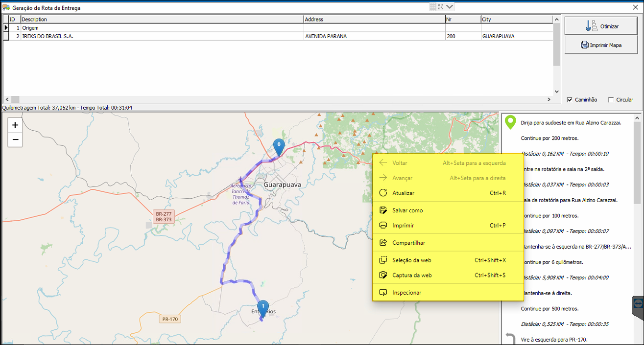This screenshot has height=345, width=644.
Task: Choose Inspecionar from context menu
Action: [448, 293]
